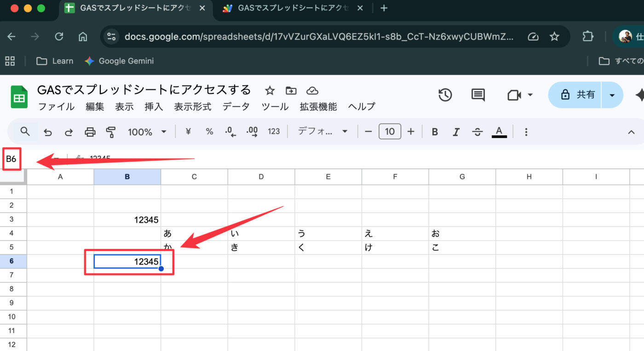Toggle strikethrough formatting
Image resolution: width=644 pixels, height=351 pixels.
point(477,132)
